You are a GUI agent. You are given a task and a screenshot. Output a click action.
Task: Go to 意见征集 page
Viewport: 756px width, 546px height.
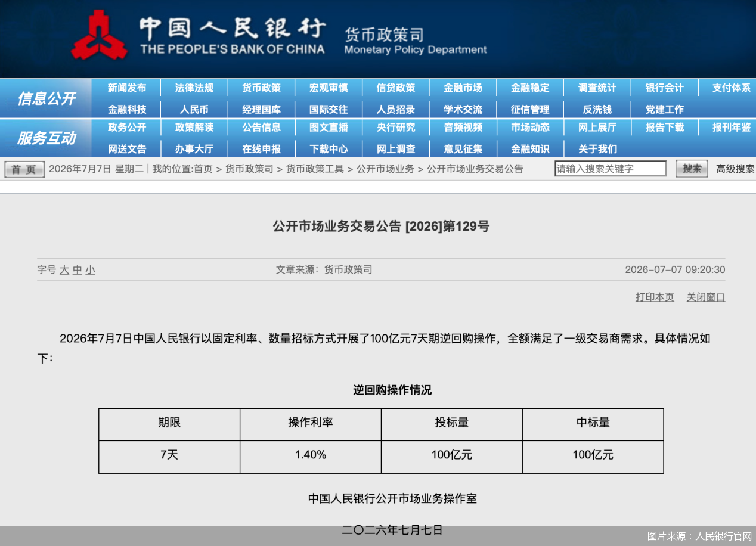(x=463, y=149)
